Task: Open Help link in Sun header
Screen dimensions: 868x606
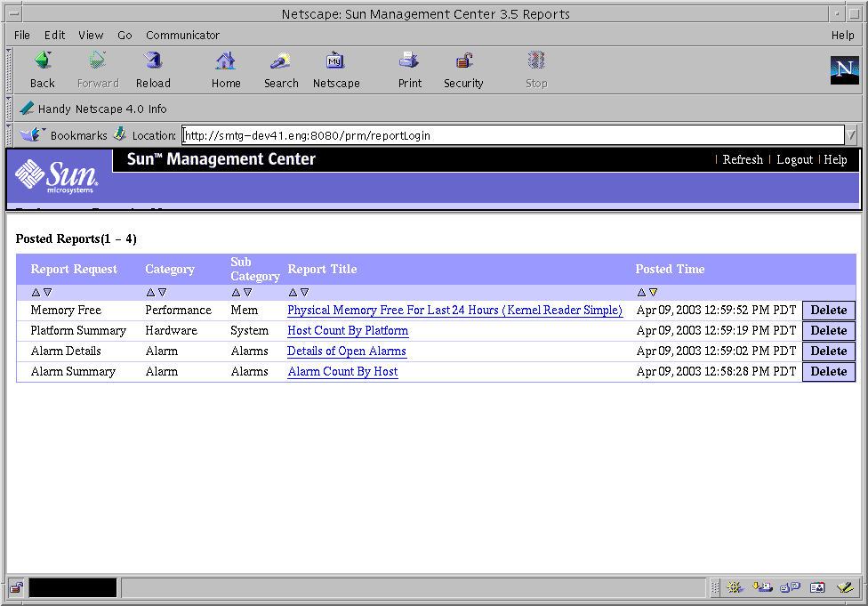Action: [x=835, y=159]
